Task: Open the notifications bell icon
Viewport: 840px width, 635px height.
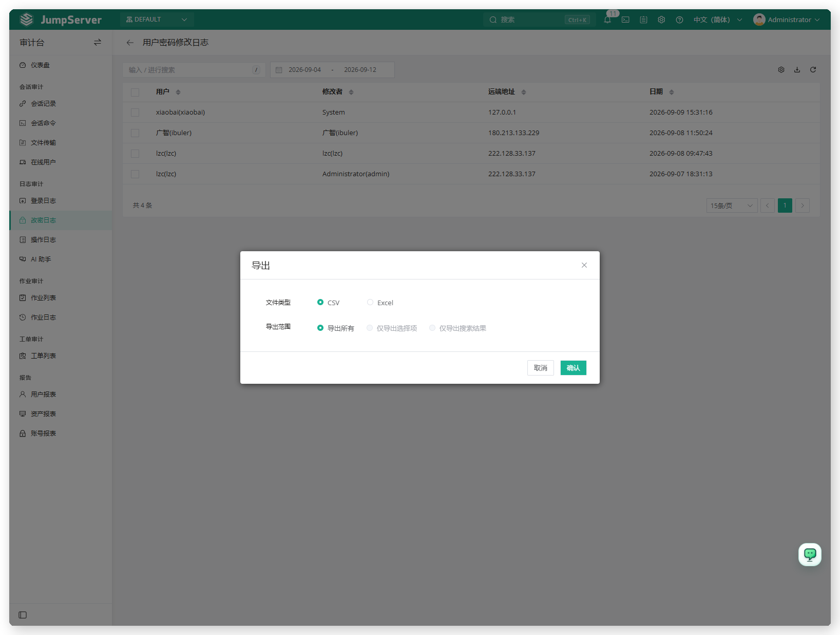Action: tap(607, 20)
